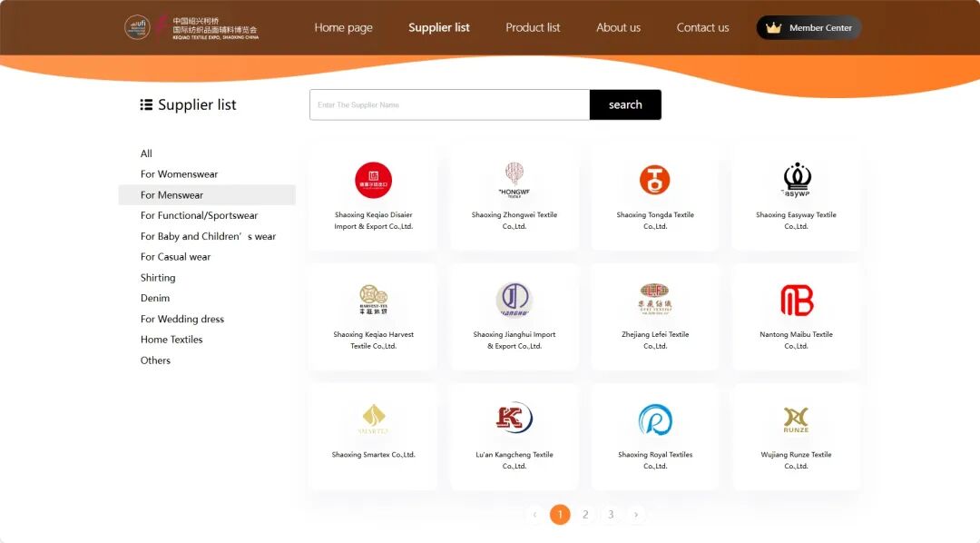Click Shaoxing Smartex Co.,Ltd. name
The width and height of the screenshot is (980, 543).
[373, 454]
